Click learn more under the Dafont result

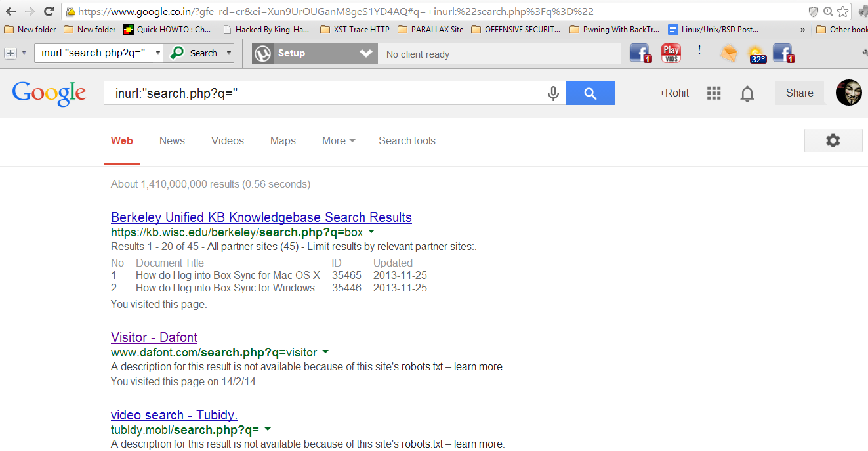coord(478,367)
